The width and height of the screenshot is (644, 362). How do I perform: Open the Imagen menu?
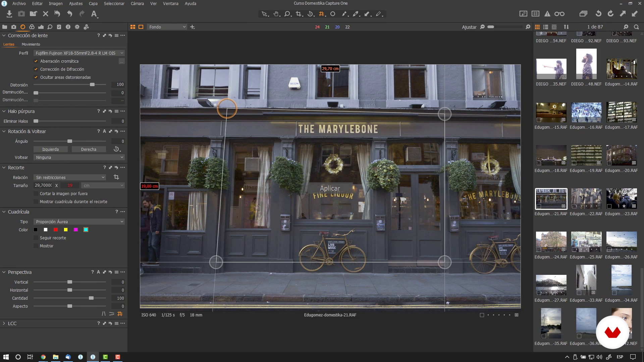(56, 3)
